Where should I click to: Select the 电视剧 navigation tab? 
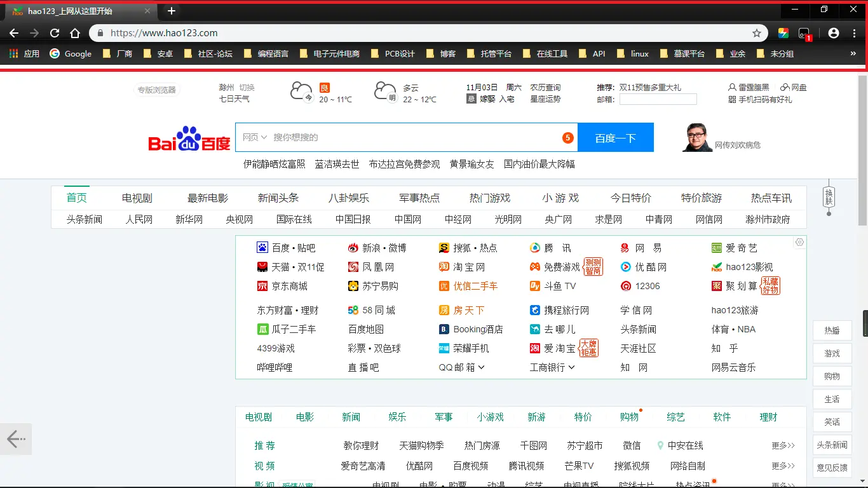[x=137, y=198]
